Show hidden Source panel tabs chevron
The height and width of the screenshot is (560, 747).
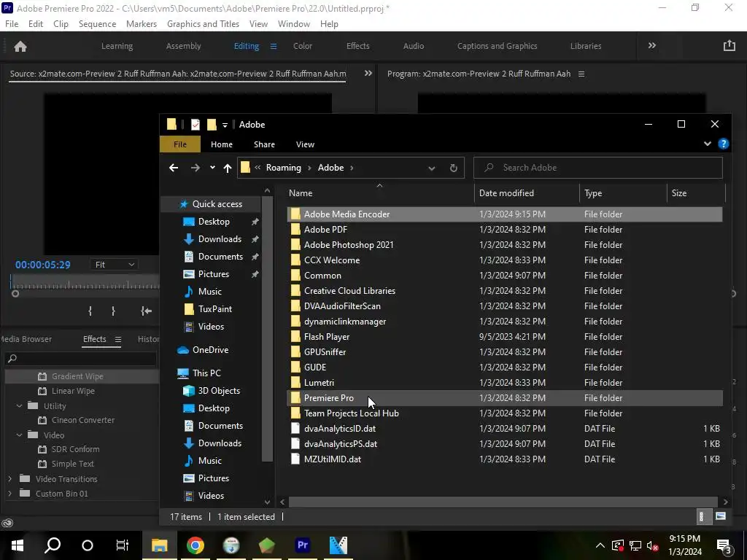coord(368,74)
